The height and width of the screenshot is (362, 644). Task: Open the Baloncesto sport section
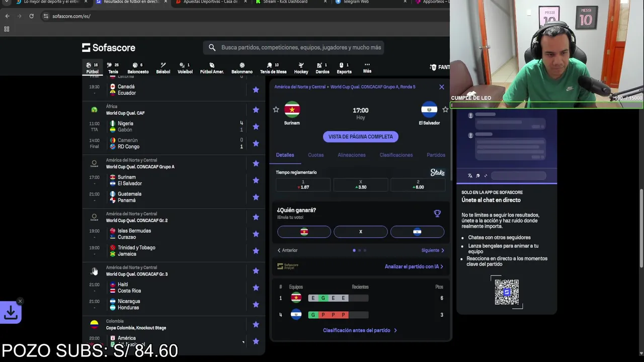(x=138, y=68)
